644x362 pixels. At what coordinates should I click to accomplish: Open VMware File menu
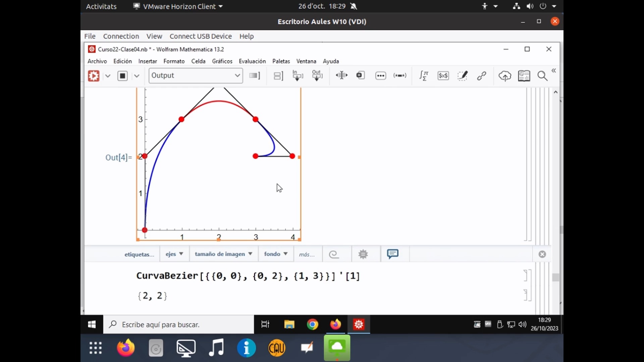pos(90,36)
